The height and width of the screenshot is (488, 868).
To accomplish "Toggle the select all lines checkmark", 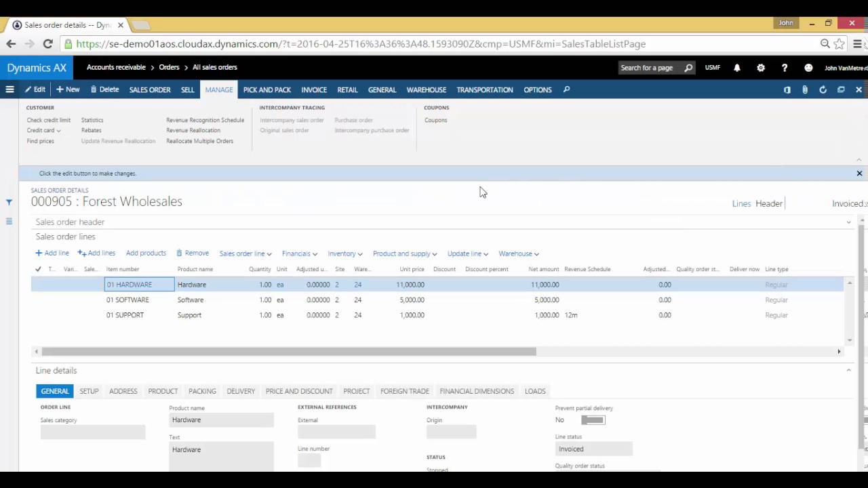I will (38, 269).
